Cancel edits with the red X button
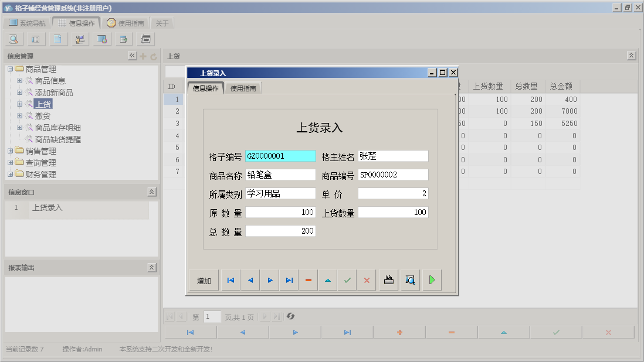644x362 pixels. coord(367,279)
